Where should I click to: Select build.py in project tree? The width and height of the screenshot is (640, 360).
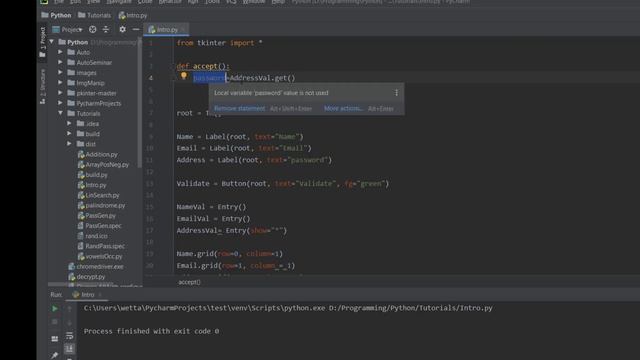click(x=92, y=175)
